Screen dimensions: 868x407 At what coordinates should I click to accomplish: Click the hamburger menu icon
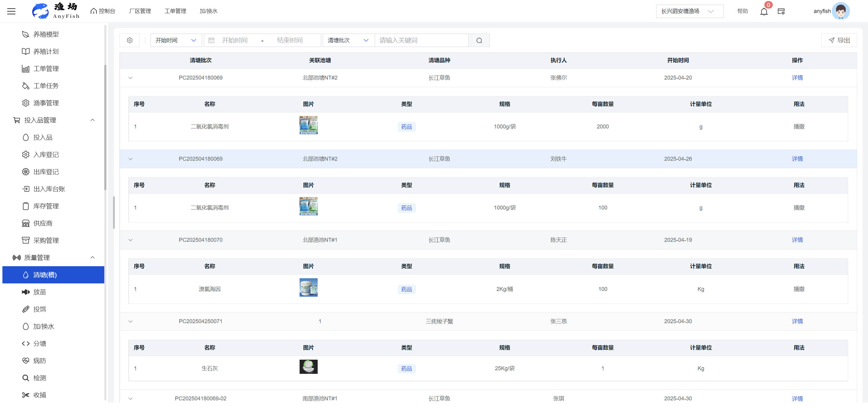click(11, 11)
